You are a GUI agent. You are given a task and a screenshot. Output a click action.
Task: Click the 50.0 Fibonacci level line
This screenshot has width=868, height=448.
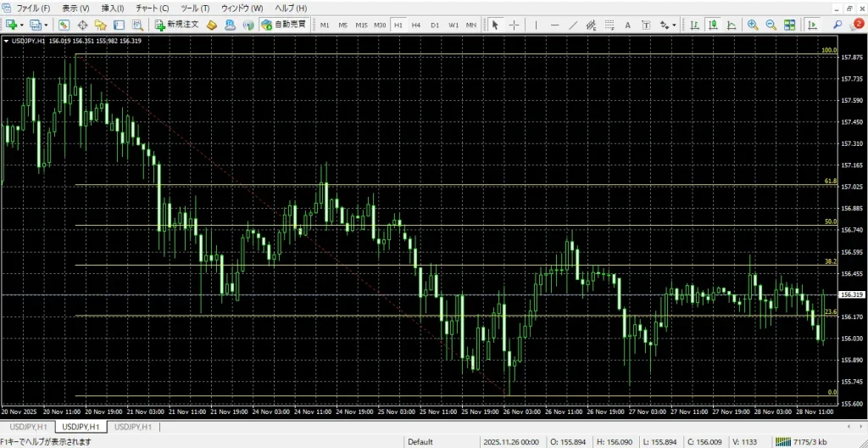coord(424,225)
